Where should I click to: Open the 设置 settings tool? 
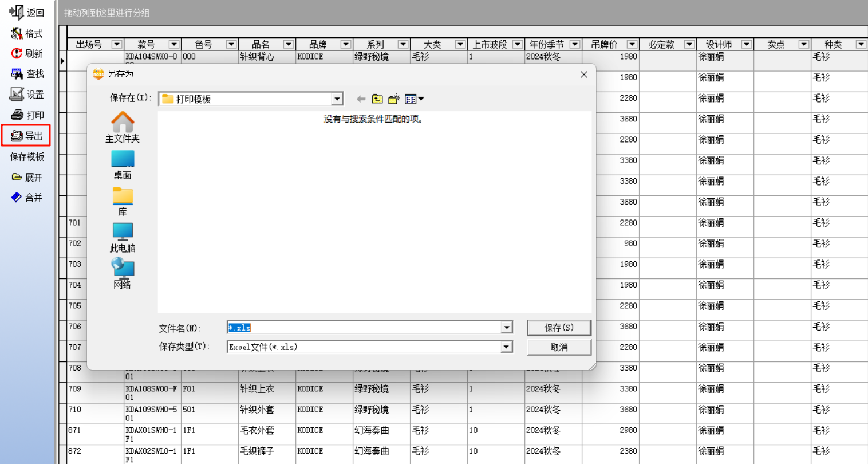point(27,95)
